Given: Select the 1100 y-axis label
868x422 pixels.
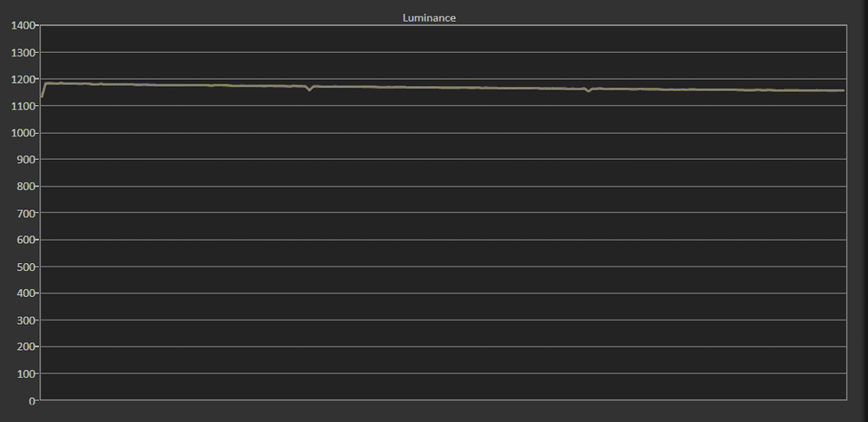Looking at the screenshot, I should 21,106.
